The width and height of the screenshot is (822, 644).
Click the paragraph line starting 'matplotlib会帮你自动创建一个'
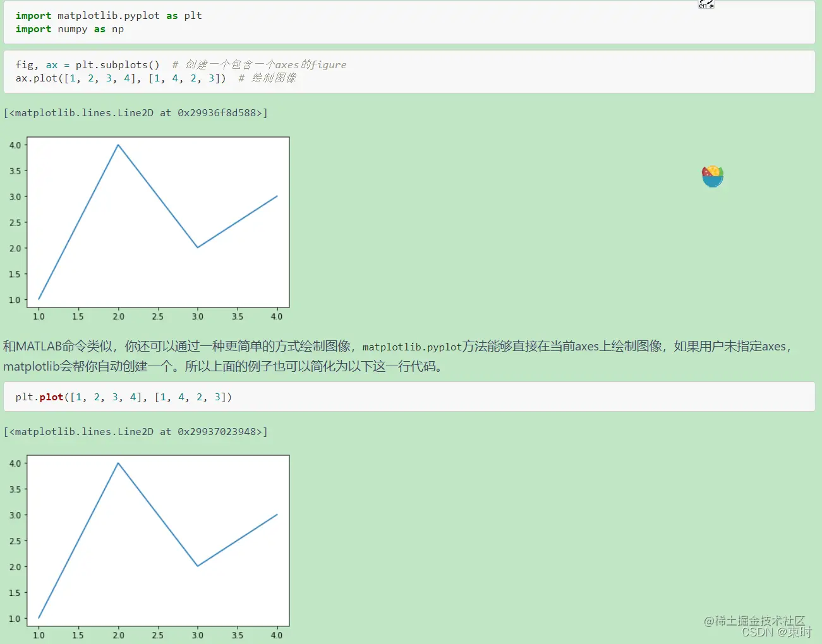click(222, 366)
